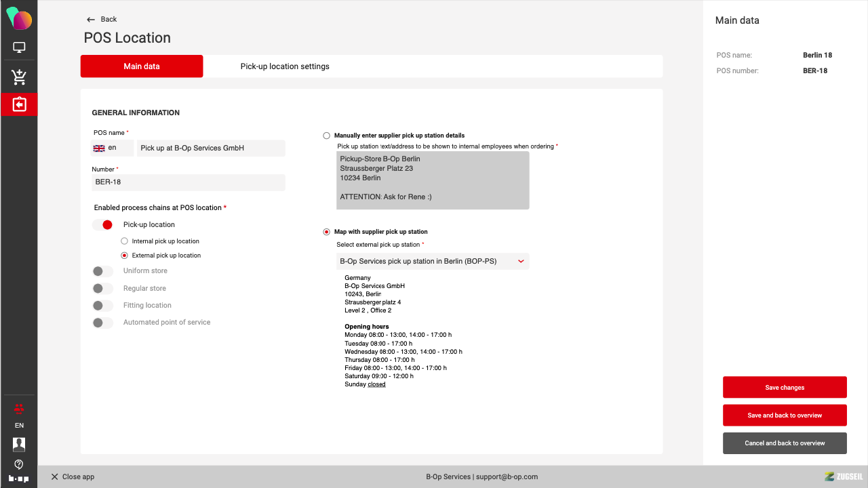Select the Main data tab
Image resolution: width=868 pixels, height=488 pixels.
[x=142, y=66]
